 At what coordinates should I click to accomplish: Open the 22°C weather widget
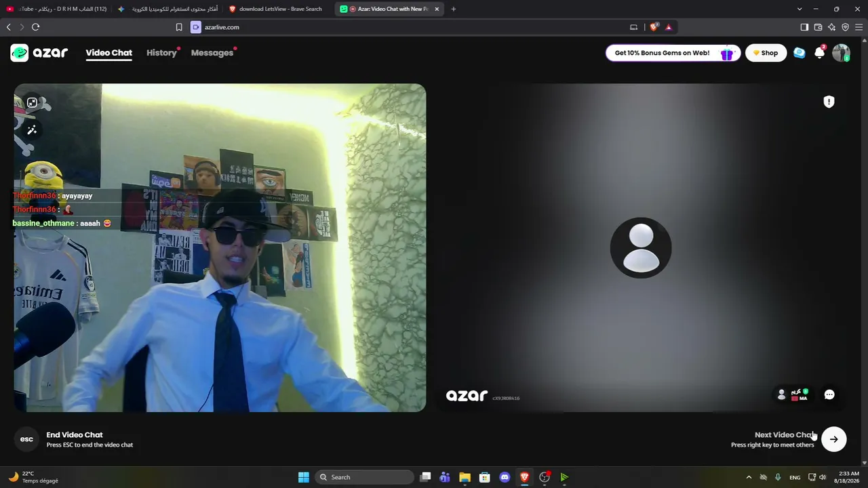pos(33,477)
